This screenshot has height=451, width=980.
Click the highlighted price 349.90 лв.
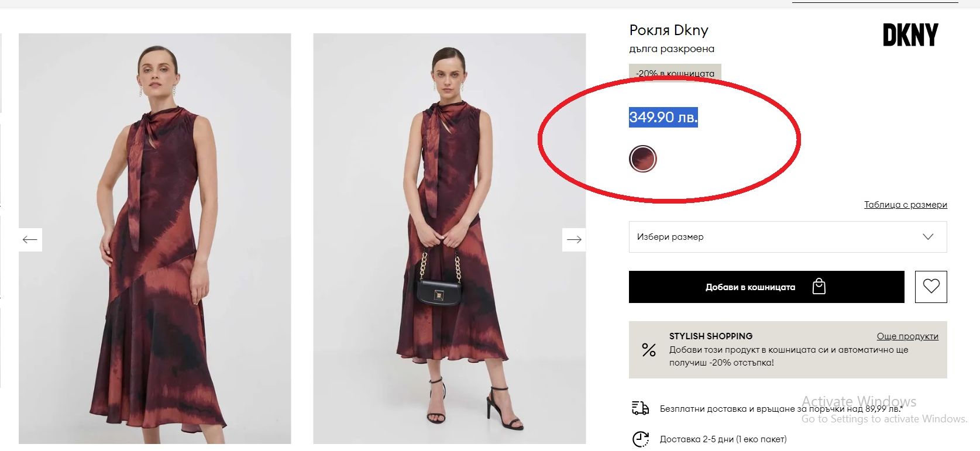click(663, 117)
